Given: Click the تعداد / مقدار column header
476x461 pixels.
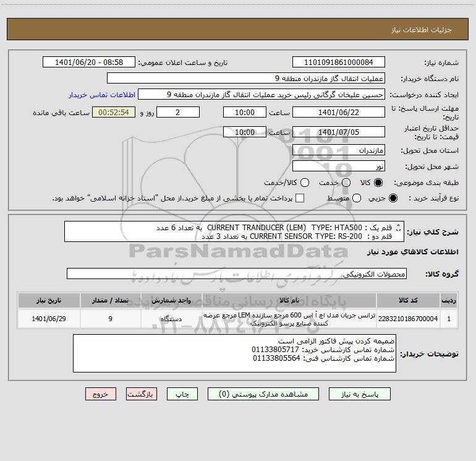Looking at the screenshot, I should pyautogui.click(x=111, y=300).
